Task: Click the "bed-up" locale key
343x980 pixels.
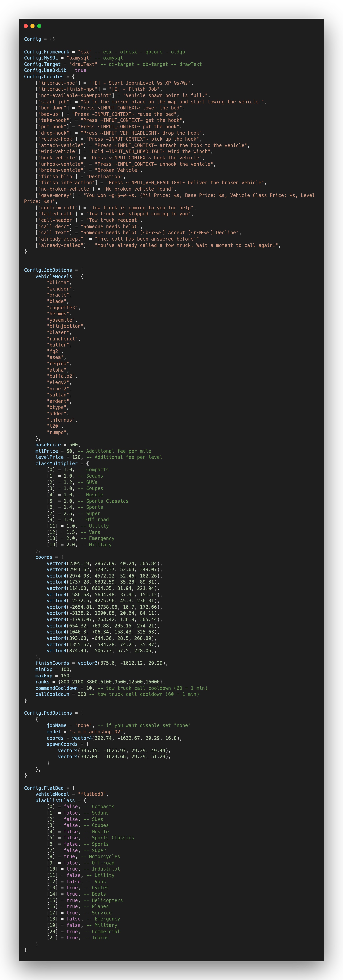Action: [51, 114]
